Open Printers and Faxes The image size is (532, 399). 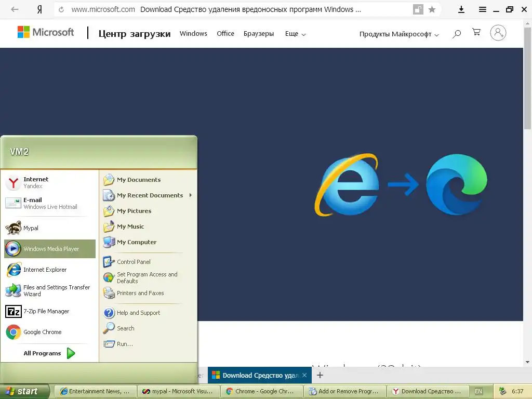tap(148, 293)
